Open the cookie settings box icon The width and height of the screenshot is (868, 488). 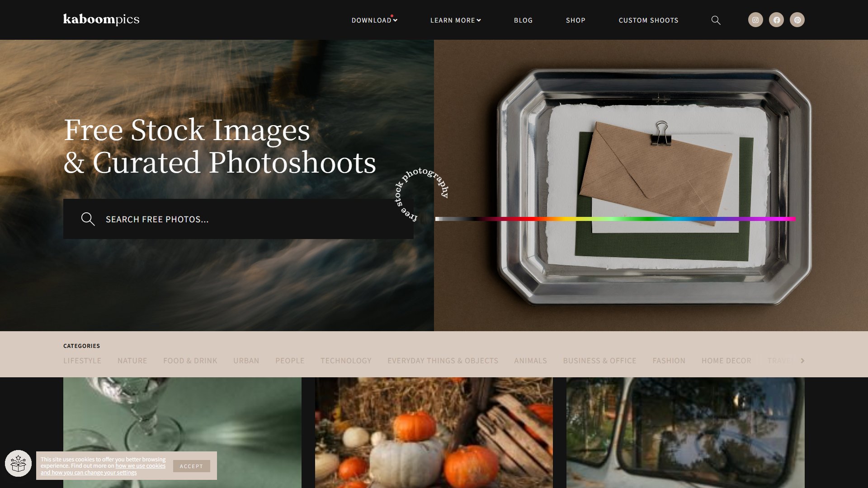tap(18, 464)
